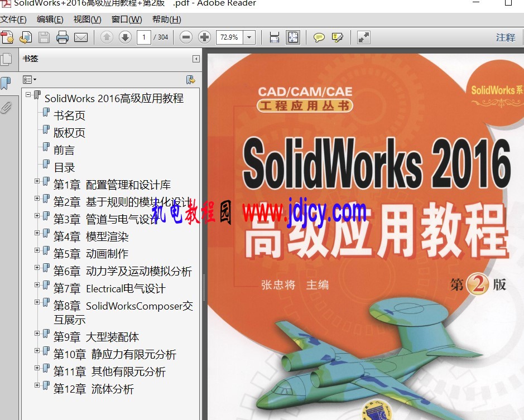Go to previous page arrow
This screenshot has width=524, height=420.
coord(107,37)
